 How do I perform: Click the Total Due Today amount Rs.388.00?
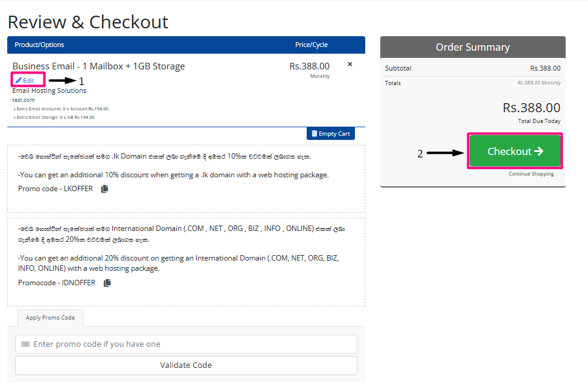point(531,108)
